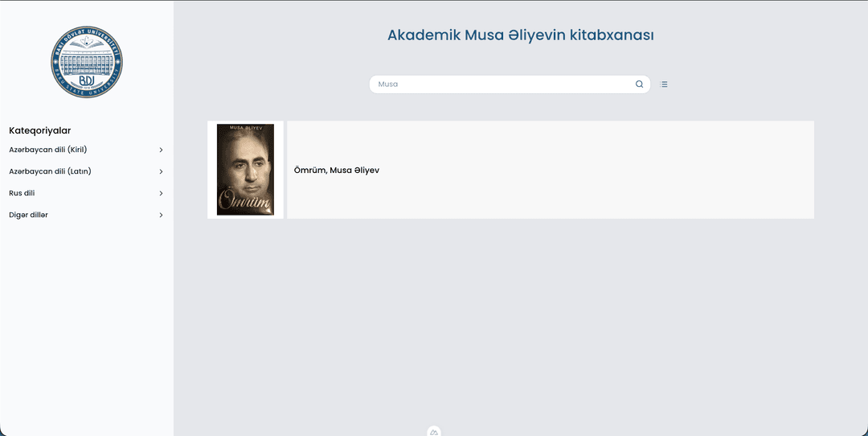Click the magnifier search icon
This screenshot has width=868, height=436.
coord(640,84)
